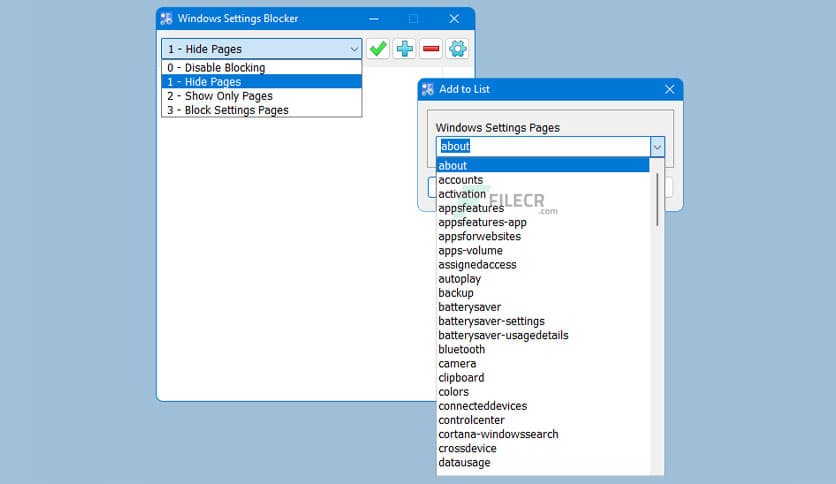Minimize the Windows Settings Blocker window
Screen dimensions: 836x484
coord(374,19)
